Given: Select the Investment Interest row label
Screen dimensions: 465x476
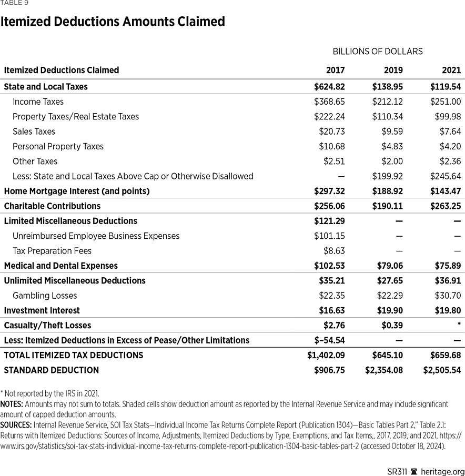Looking at the screenshot, I should coord(42,310).
